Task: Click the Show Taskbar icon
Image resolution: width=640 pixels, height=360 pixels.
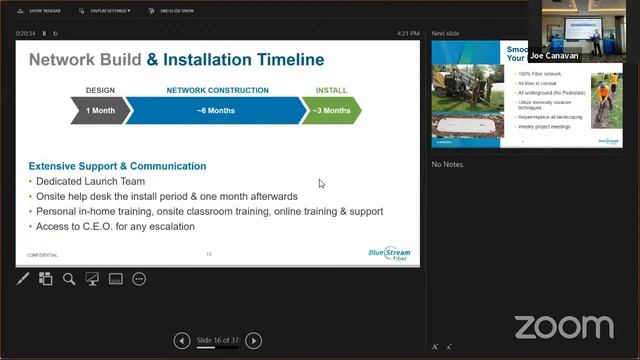Action: point(20,11)
